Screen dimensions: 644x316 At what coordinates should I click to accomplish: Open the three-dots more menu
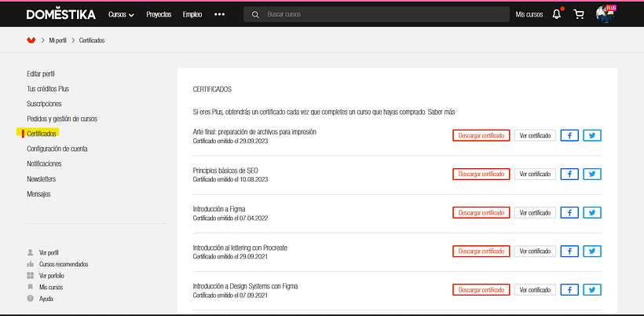point(219,15)
